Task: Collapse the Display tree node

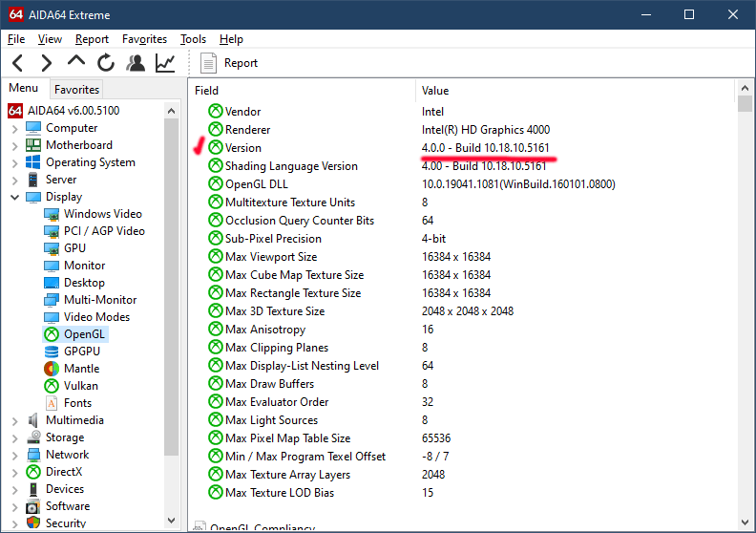Action: pos(15,197)
